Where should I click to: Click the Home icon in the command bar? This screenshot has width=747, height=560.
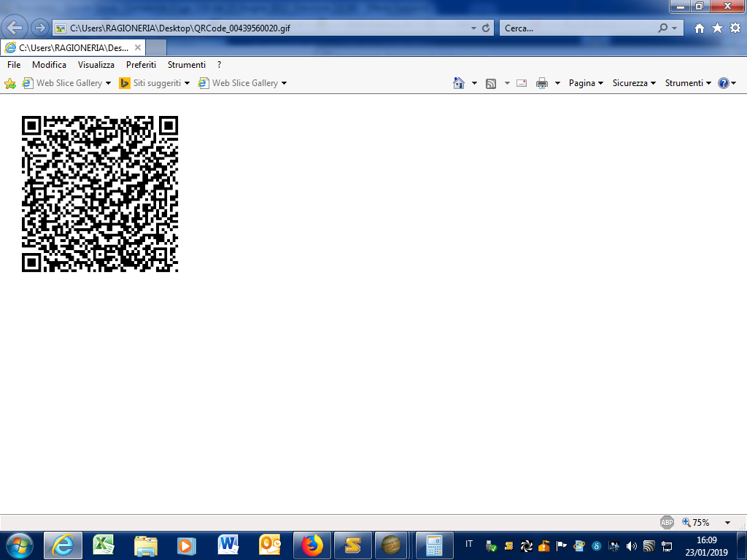(x=458, y=83)
